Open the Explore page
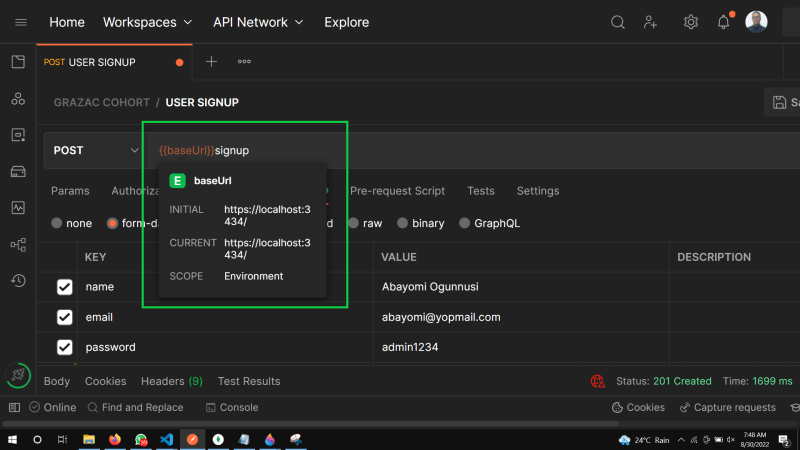This screenshot has width=800, height=450. [346, 22]
